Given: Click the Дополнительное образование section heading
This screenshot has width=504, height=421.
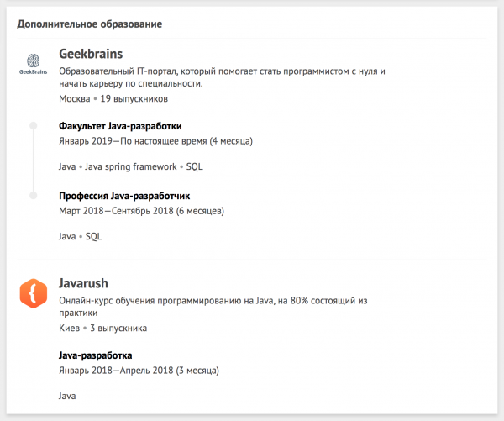Looking at the screenshot, I should (x=89, y=24).
